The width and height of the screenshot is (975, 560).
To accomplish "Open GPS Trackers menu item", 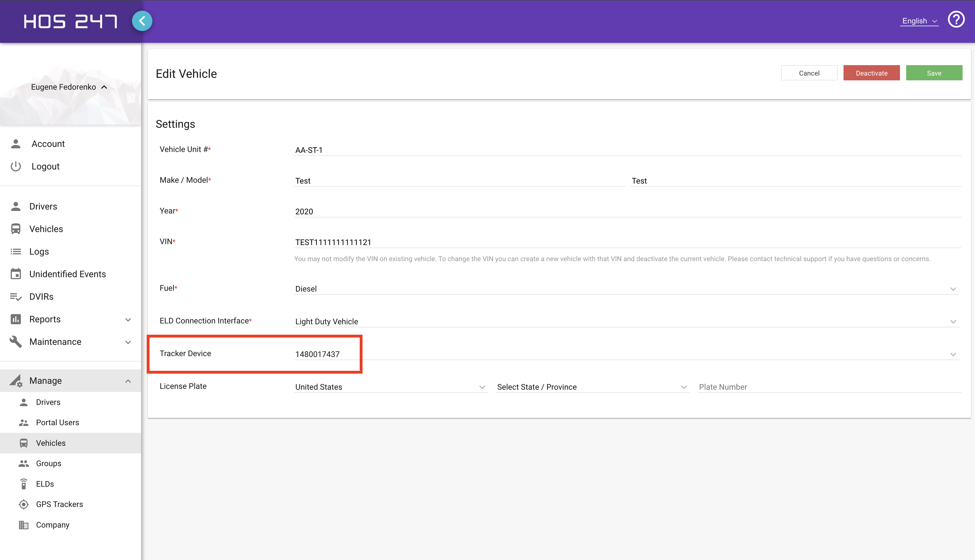I will pos(71,505).
